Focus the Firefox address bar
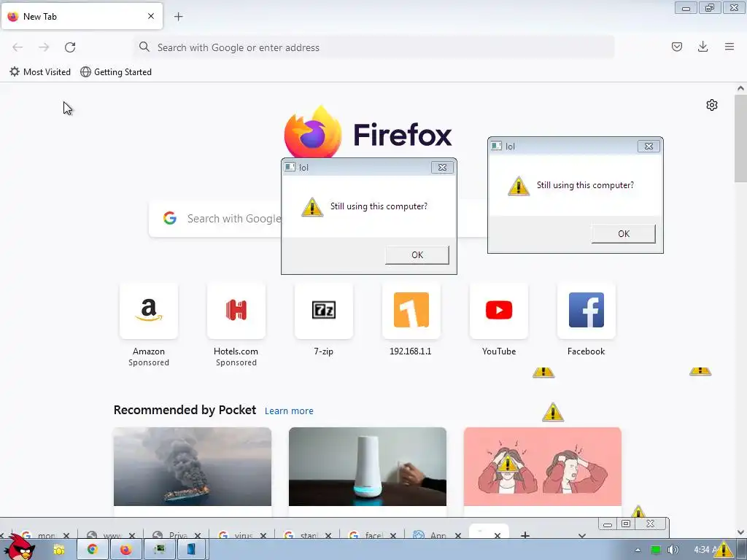747x560 pixels. 374,47
